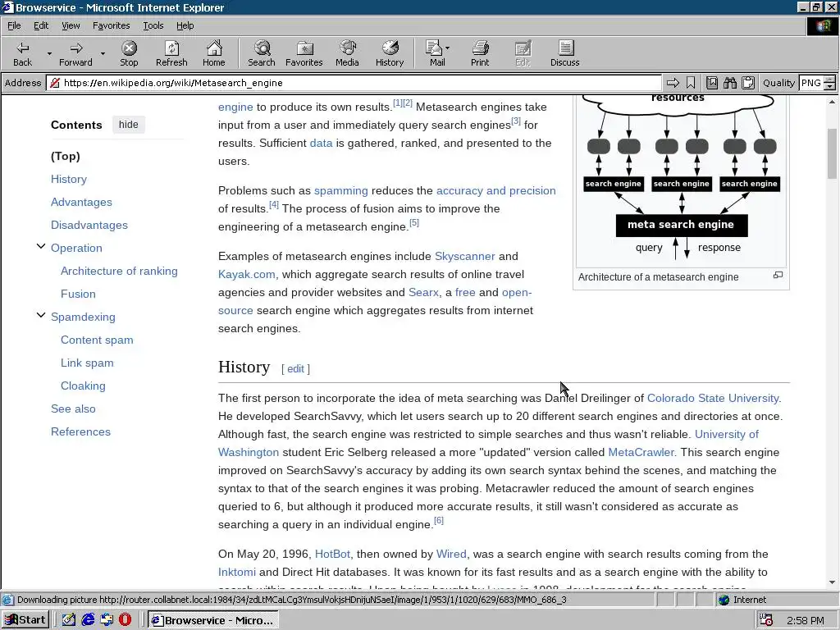The height and width of the screenshot is (630, 840).
Task: Go to Cloaking in contents
Action: [x=83, y=386]
